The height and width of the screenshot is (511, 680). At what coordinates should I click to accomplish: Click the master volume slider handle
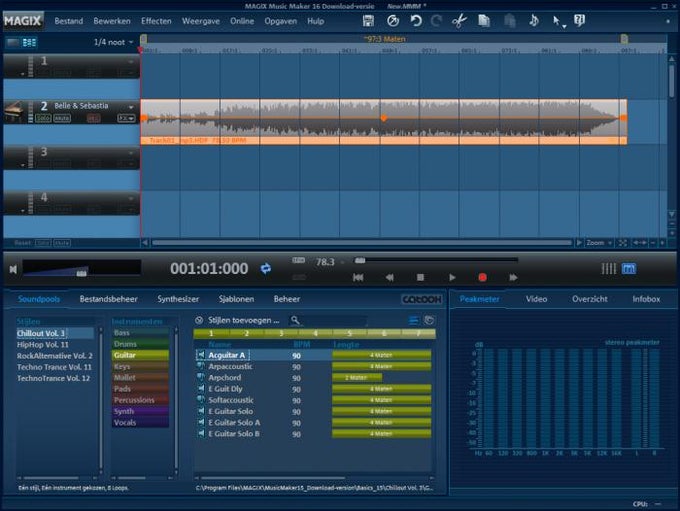82,273
